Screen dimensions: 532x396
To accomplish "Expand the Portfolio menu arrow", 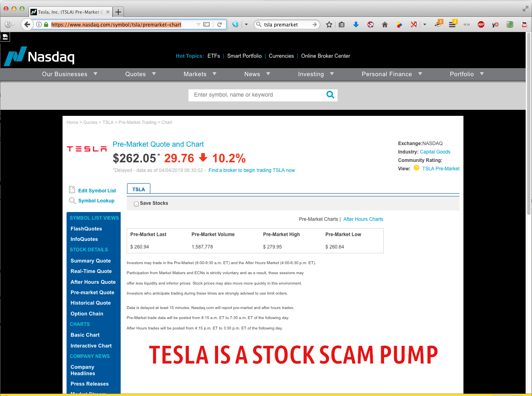I will click(x=482, y=74).
